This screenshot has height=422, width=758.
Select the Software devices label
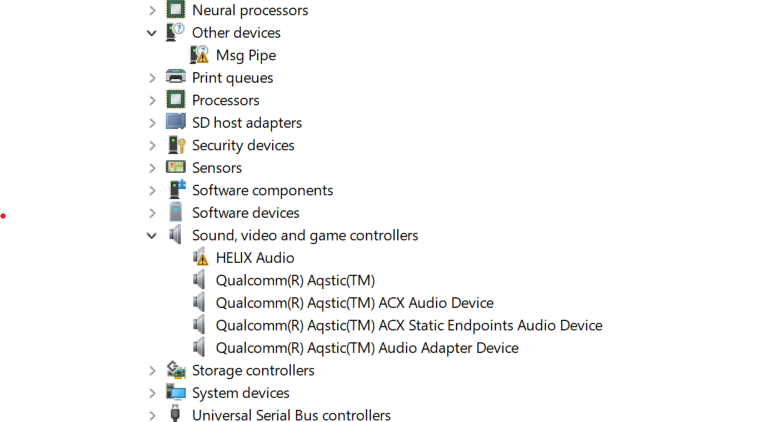(245, 213)
